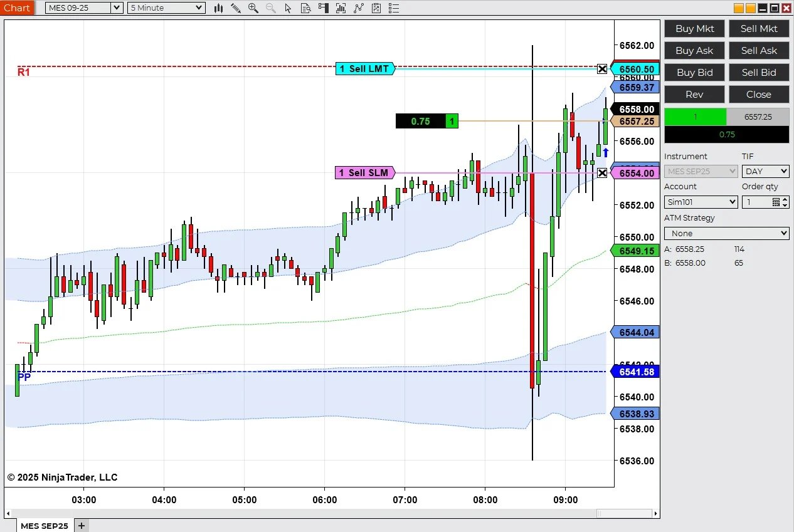This screenshot has width=794, height=532.
Task: Open the drawing tools pencil icon
Action: (236, 8)
